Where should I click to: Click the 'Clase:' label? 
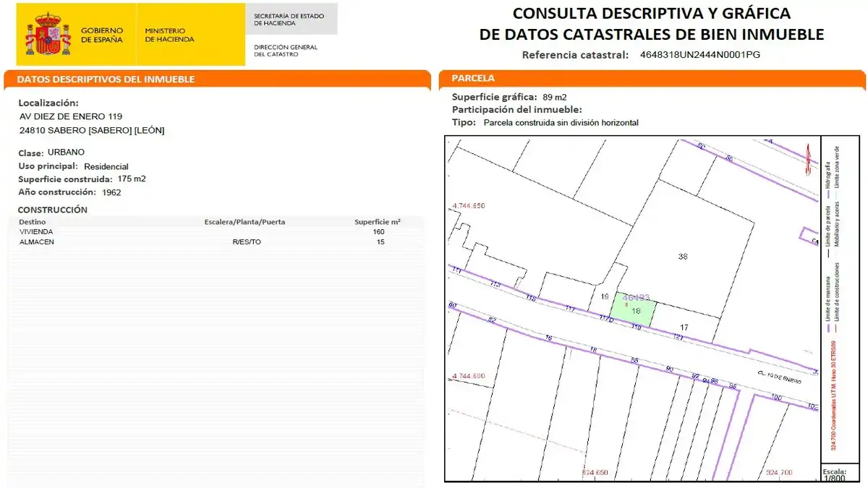pos(31,153)
